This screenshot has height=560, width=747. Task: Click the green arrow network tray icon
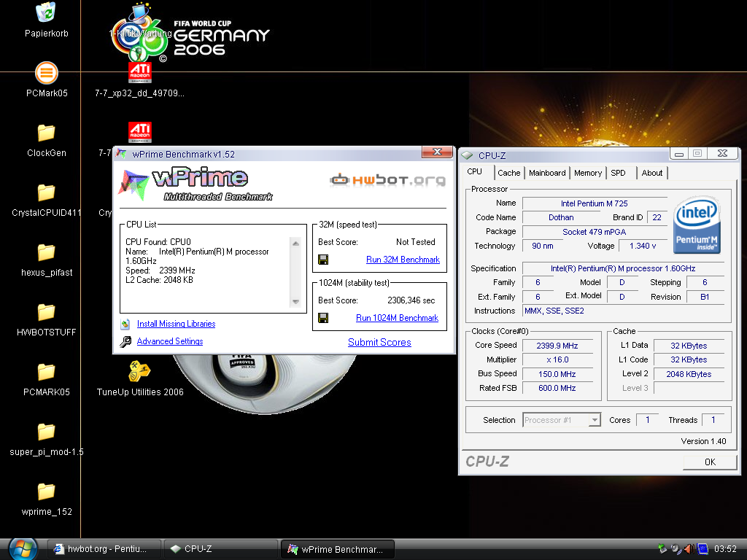click(662, 548)
